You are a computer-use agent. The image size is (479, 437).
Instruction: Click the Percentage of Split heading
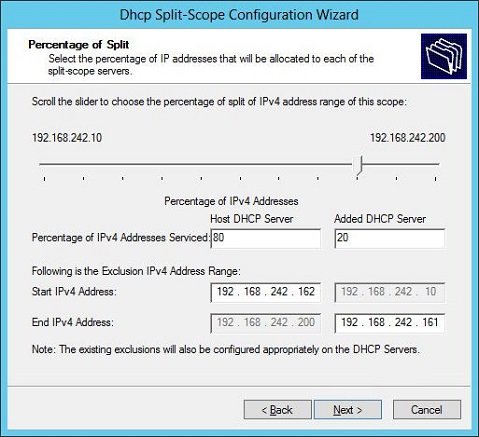tap(79, 44)
